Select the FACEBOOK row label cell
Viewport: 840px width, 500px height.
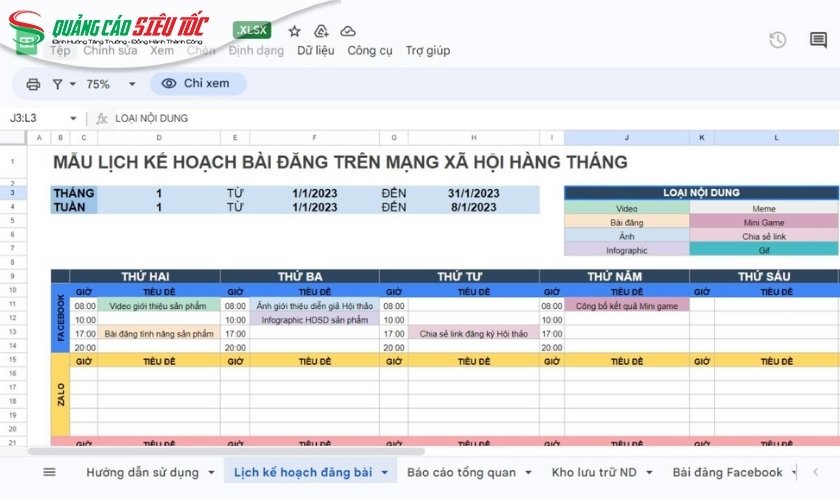pyautogui.click(x=61, y=318)
